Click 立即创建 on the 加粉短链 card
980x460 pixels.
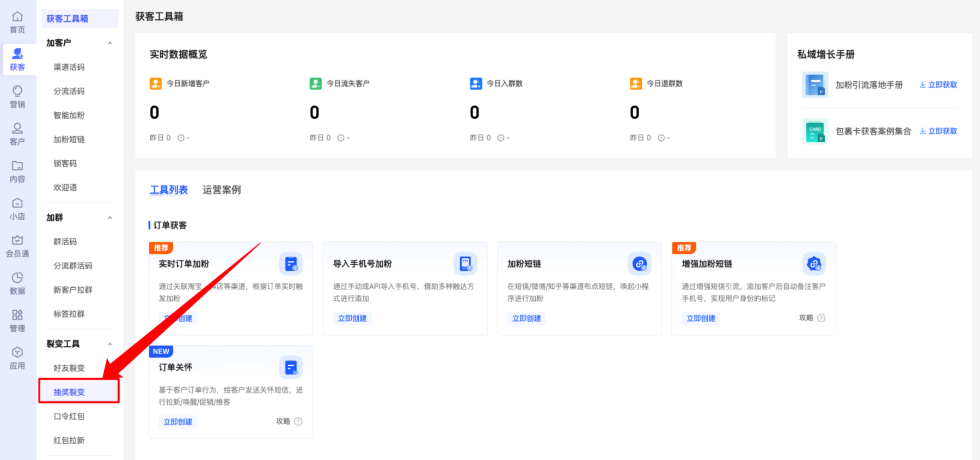(526, 318)
